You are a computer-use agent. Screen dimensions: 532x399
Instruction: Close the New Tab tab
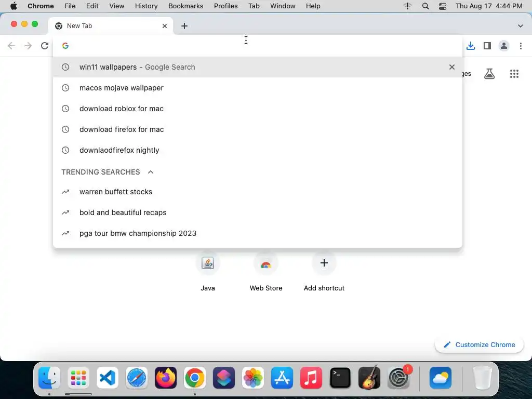click(165, 26)
